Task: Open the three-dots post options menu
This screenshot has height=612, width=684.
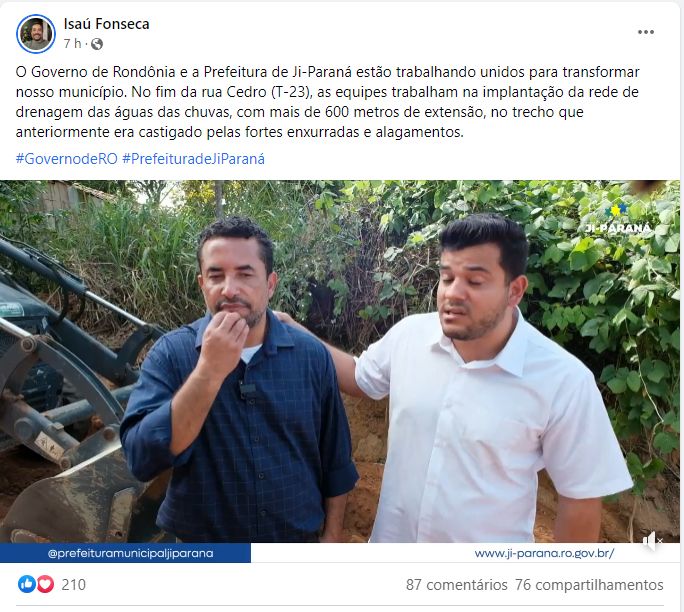Action: coord(646,32)
